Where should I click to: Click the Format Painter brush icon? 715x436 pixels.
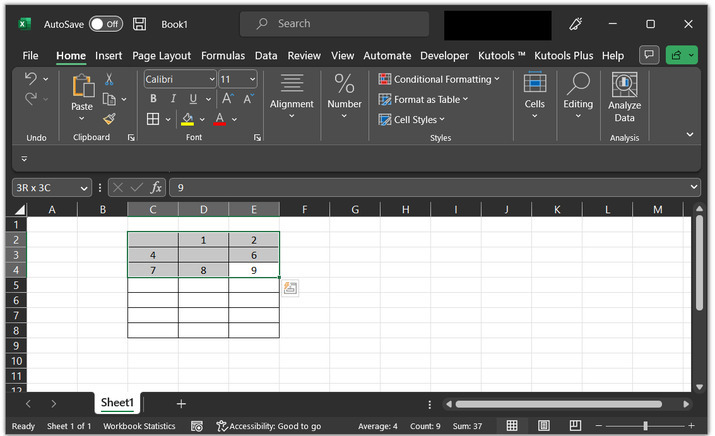(109, 119)
